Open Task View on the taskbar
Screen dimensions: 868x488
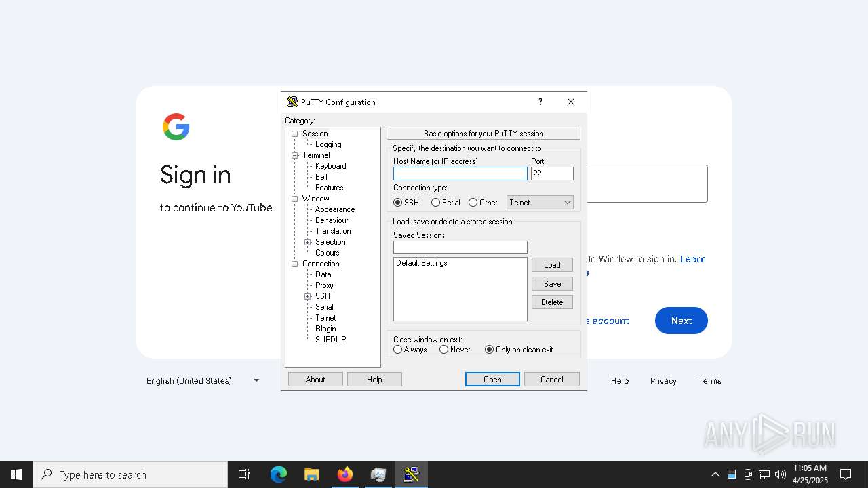244,474
